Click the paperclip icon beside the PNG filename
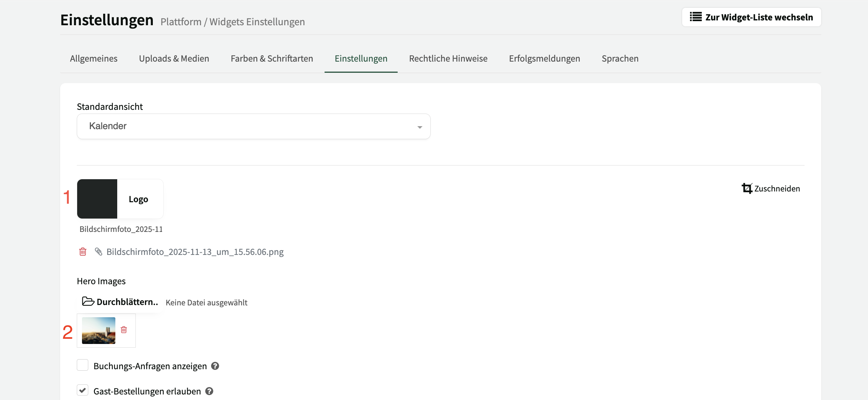The width and height of the screenshot is (868, 400). 99,252
